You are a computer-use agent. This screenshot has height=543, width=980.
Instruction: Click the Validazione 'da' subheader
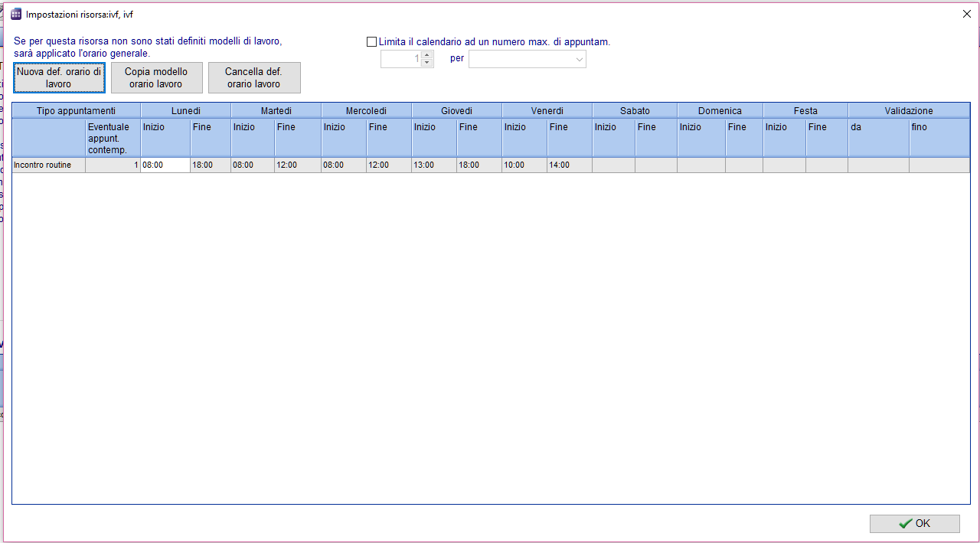[878, 138]
